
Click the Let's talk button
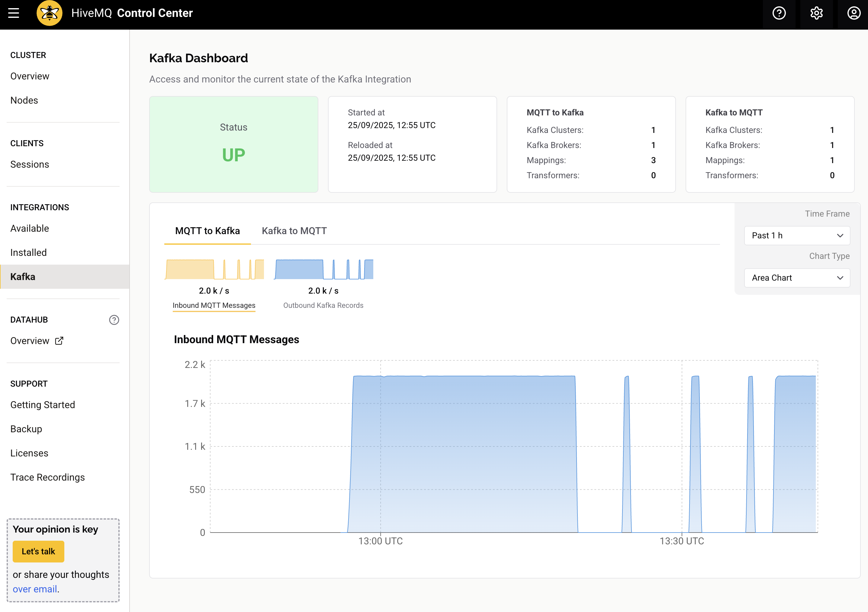[38, 551]
